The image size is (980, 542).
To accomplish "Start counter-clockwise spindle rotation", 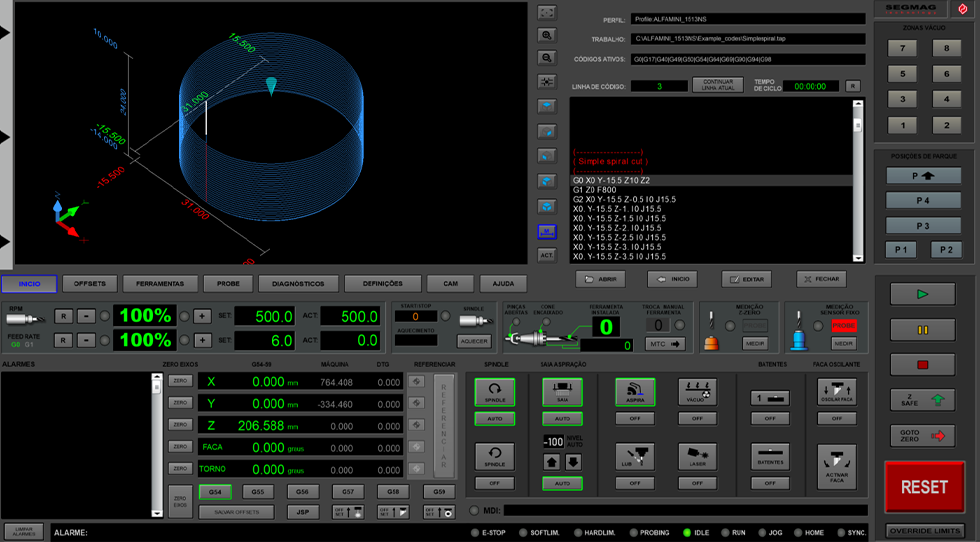I will (x=494, y=456).
